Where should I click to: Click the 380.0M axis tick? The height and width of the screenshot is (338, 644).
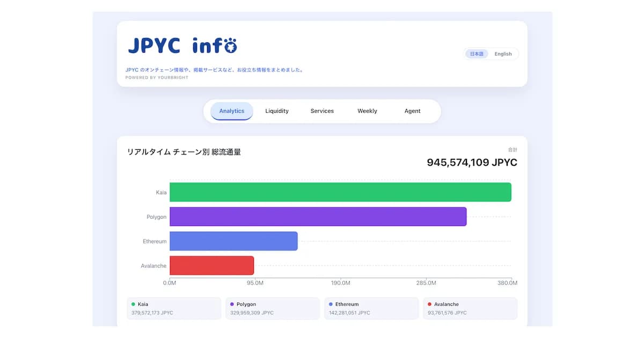click(508, 283)
